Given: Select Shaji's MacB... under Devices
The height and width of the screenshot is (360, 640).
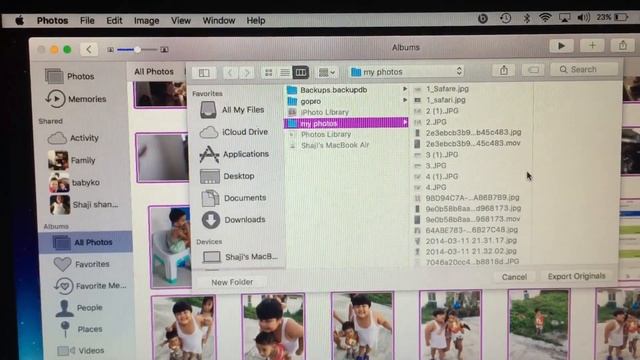Looking at the screenshot, I should (240, 257).
